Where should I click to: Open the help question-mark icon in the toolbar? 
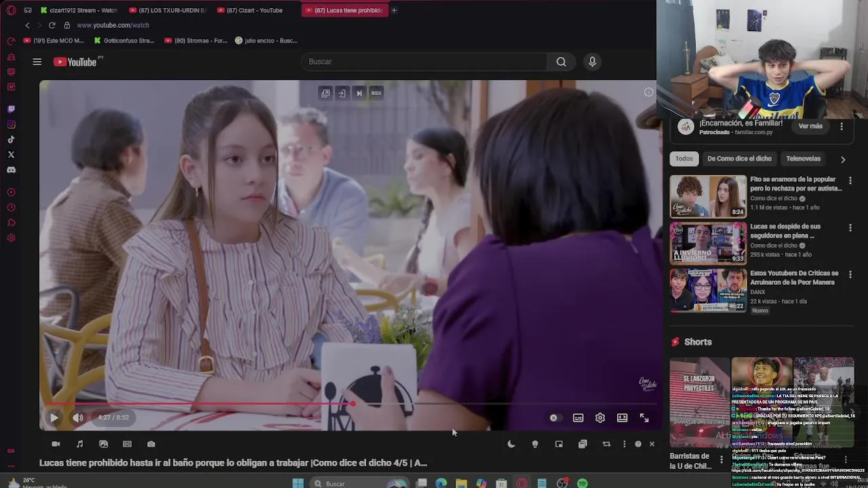[x=638, y=444]
